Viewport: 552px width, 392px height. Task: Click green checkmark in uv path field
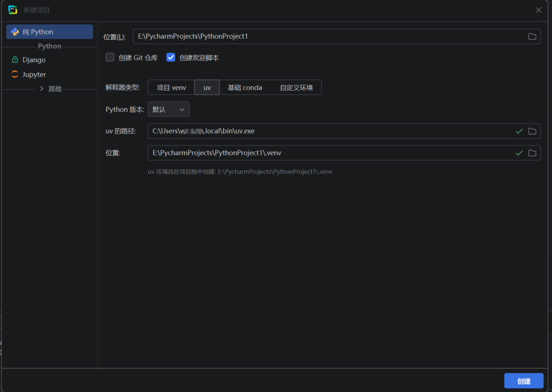click(x=519, y=132)
